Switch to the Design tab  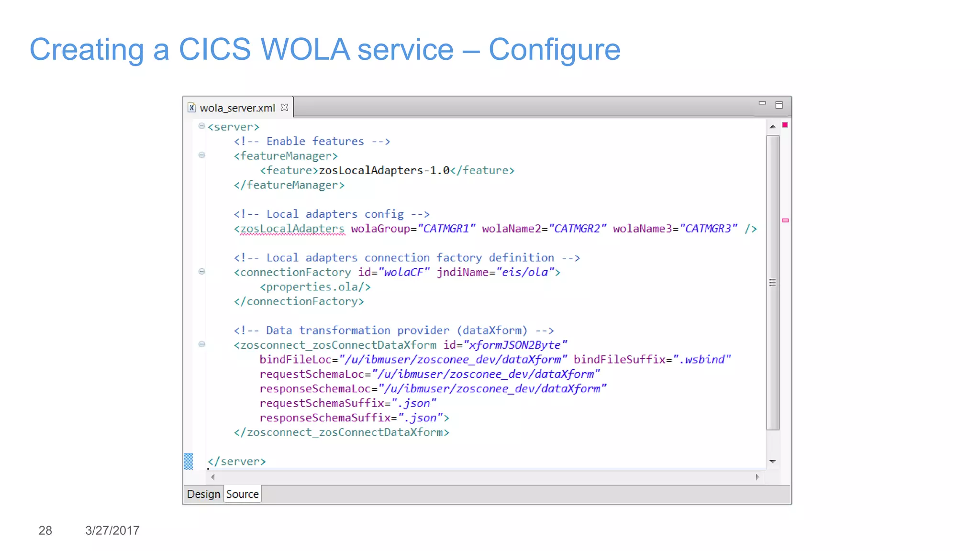203,494
